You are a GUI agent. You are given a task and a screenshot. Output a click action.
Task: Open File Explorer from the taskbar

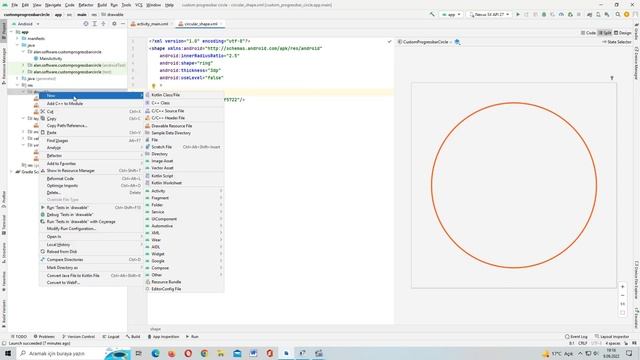pos(220,353)
